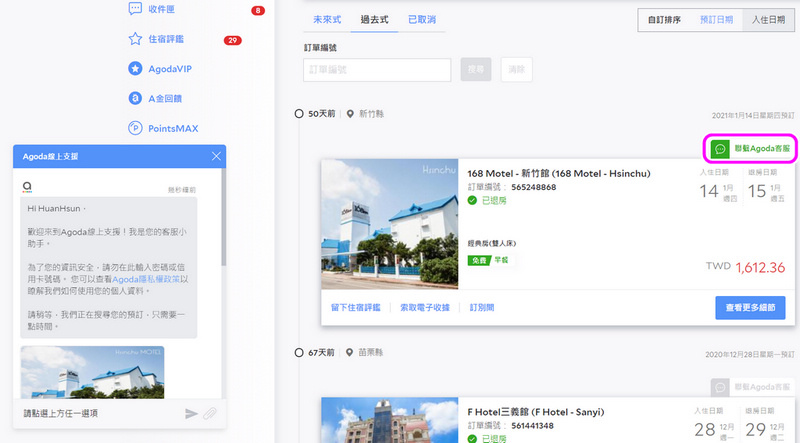Click the chat window scrollbar
Viewport: 800px width, 443px height.
point(223,217)
